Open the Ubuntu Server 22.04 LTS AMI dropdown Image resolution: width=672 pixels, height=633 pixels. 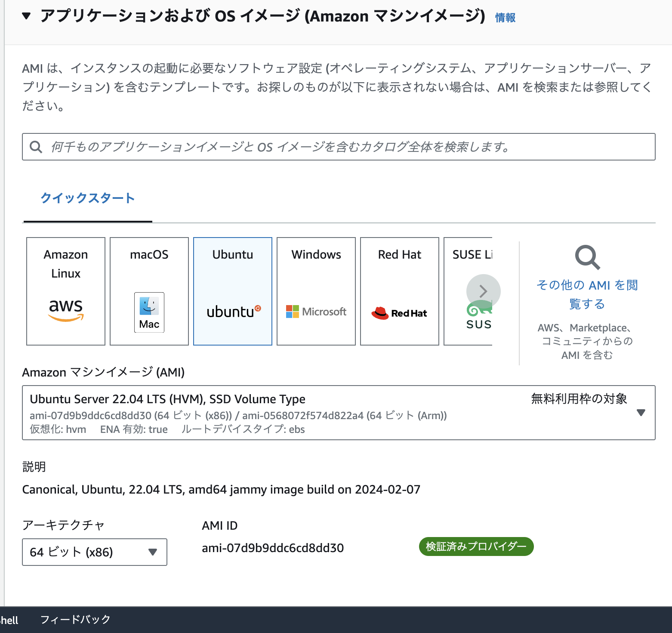click(641, 413)
